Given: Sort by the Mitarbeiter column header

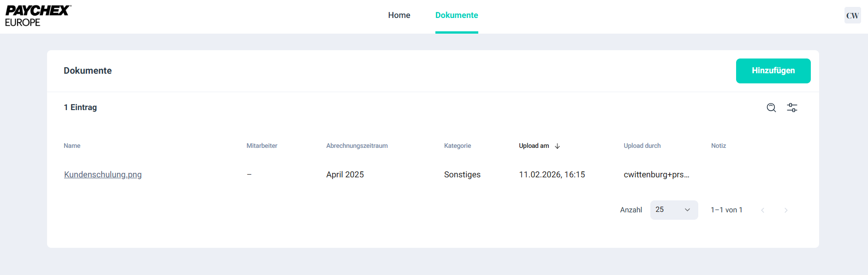Looking at the screenshot, I should tap(262, 146).
